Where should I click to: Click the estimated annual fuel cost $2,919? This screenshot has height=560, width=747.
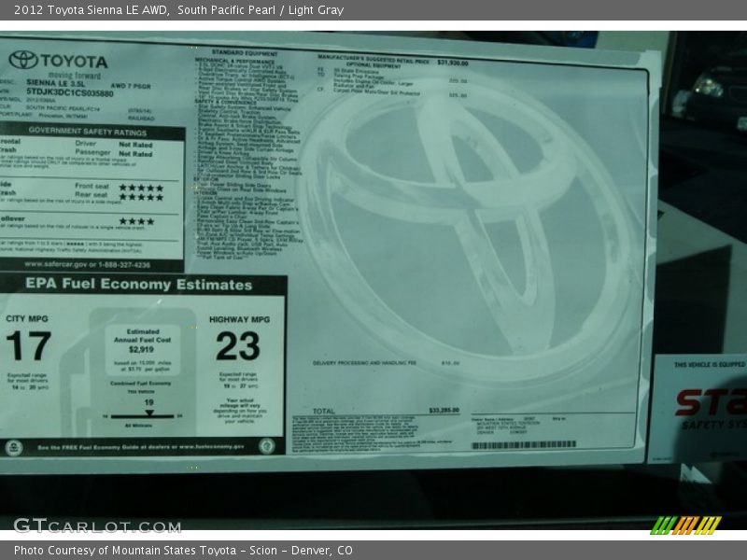point(142,348)
